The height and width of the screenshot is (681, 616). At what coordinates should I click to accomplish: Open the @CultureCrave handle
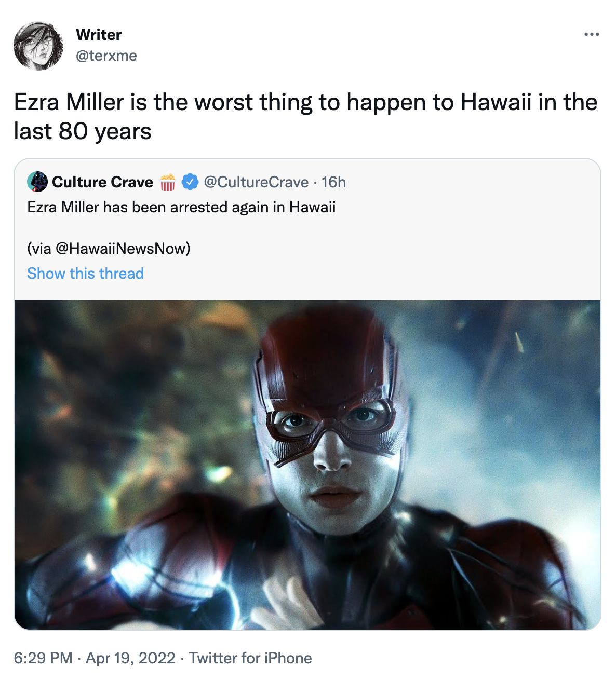[x=257, y=182]
